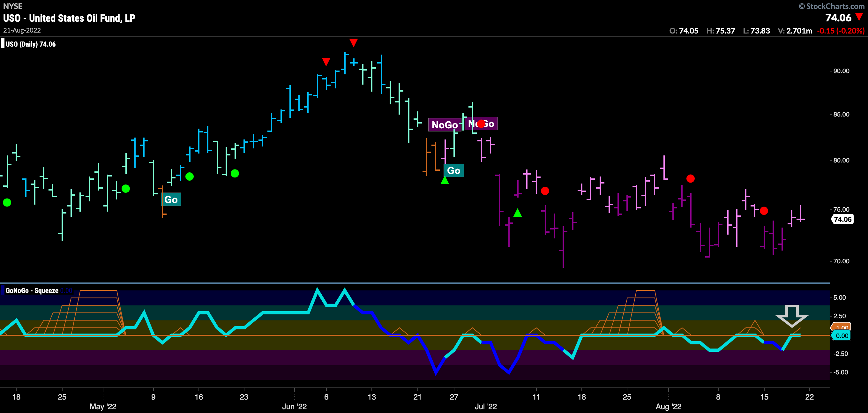868x413 pixels.
Task: Click the 'USO (Daily) 74.06' legend label
Action: pyautogui.click(x=30, y=44)
